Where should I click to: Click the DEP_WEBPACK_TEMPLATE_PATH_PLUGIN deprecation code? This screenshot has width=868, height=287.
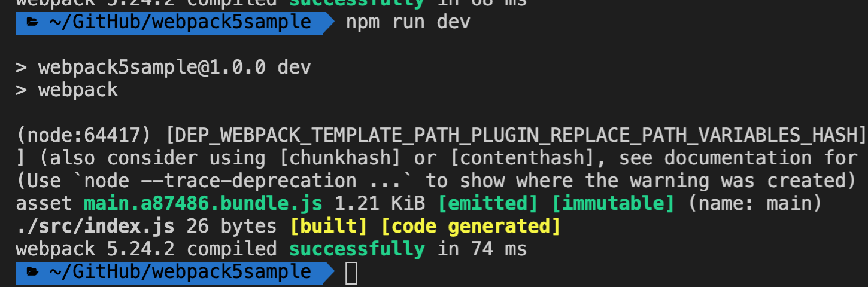click(x=516, y=136)
